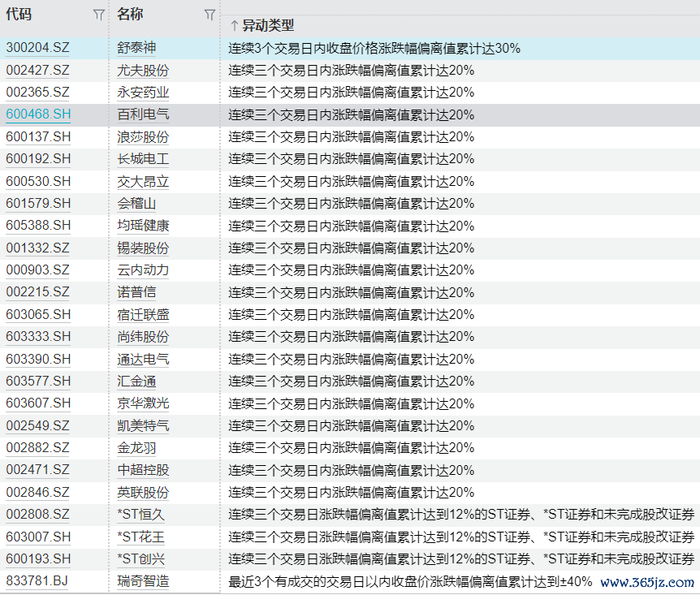
Task: Open stock code 000903.SZ
Action: point(38,270)
